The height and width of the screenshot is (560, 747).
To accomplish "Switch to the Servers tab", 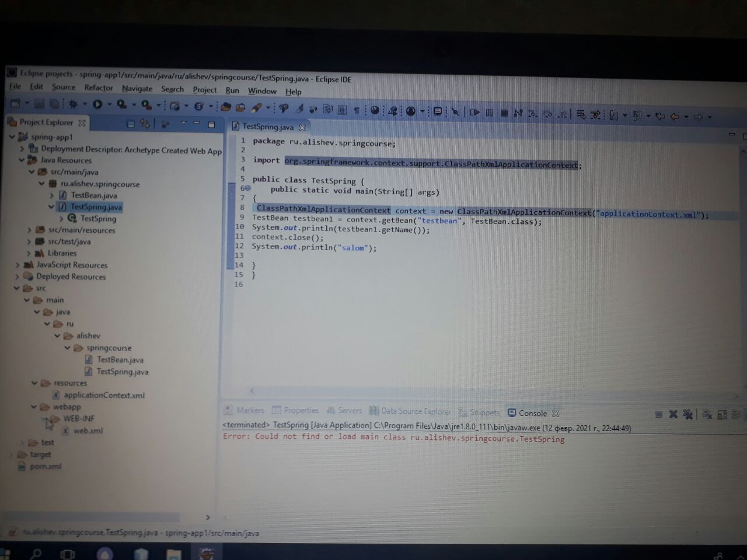I will point(344,411).
